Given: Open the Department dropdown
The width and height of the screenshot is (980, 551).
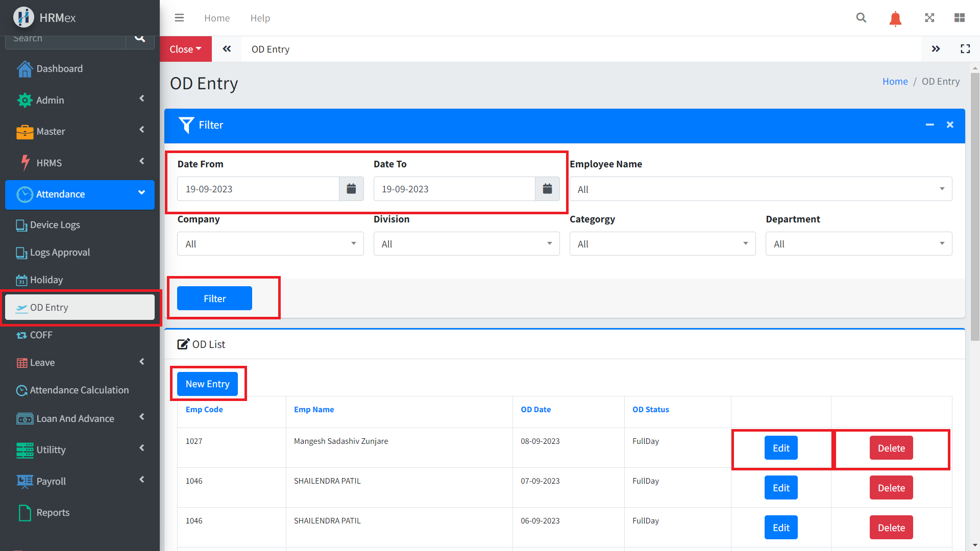Looking at the screenshot, I should point(859,244).
